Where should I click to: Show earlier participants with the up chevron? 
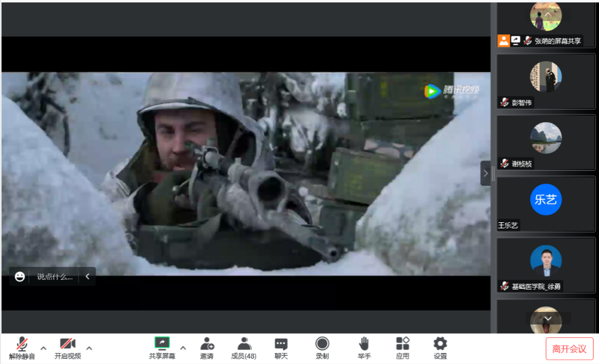(x=548, y=15)
